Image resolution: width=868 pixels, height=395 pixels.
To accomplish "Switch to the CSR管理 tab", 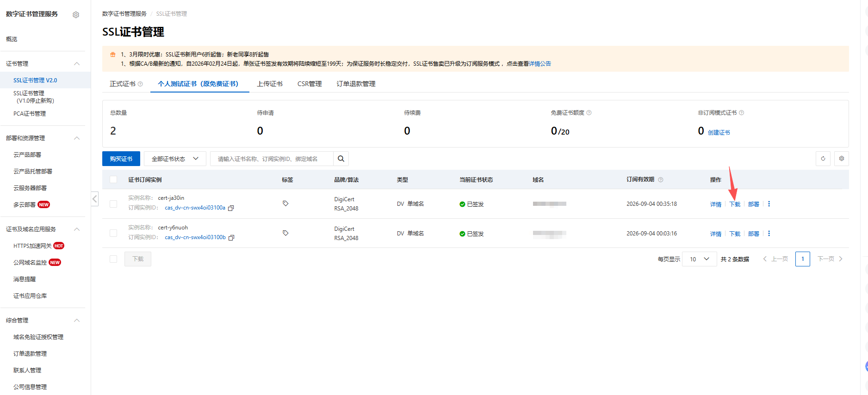I will [x=309, y=84].
